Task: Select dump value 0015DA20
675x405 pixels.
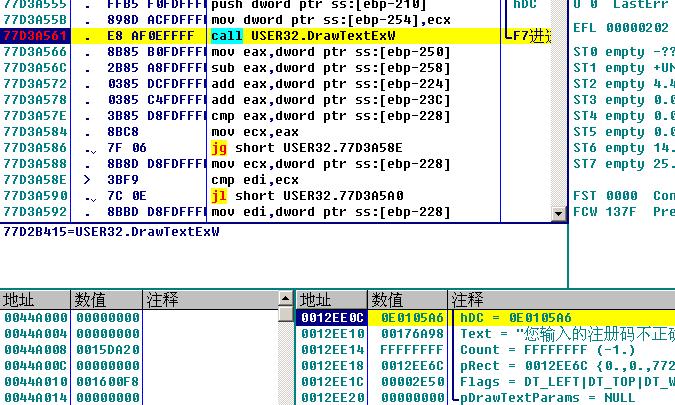Action: pos(108,349)
